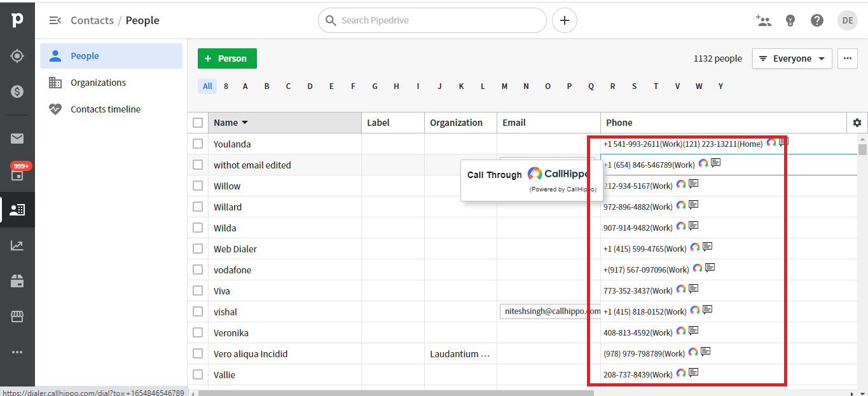Toggle the select-all header checkbox
The width and height of the screenshot is (868, 396).
point(198,123)
